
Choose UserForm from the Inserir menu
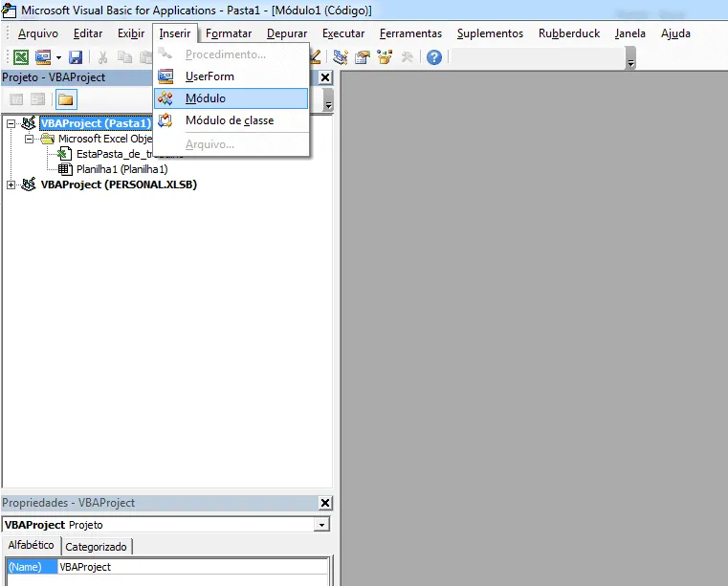tap(232, 76)
